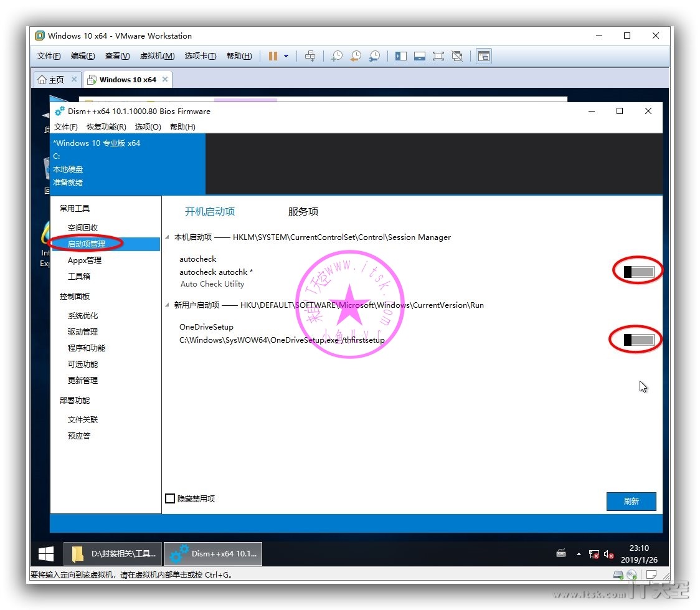Click the hard disk icon in VMware status bar
Viewport: 700px width, 610px height.
618,574
